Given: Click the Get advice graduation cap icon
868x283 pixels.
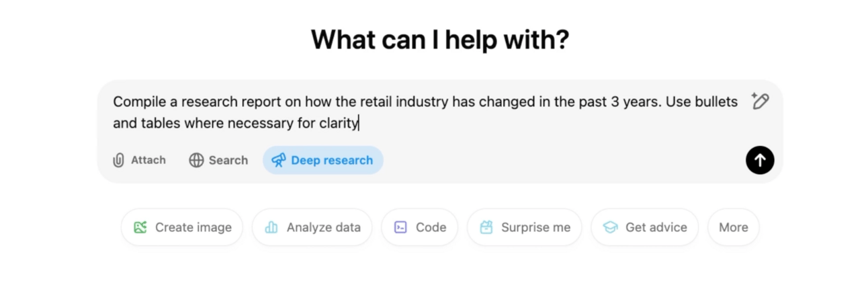Looking at the screenshot, I should (x=610, y=227).
